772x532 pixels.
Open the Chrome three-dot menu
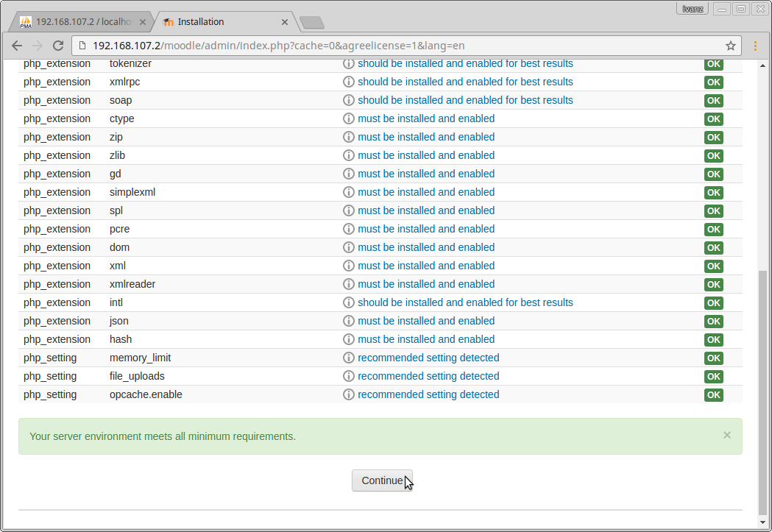coord(756,46)
